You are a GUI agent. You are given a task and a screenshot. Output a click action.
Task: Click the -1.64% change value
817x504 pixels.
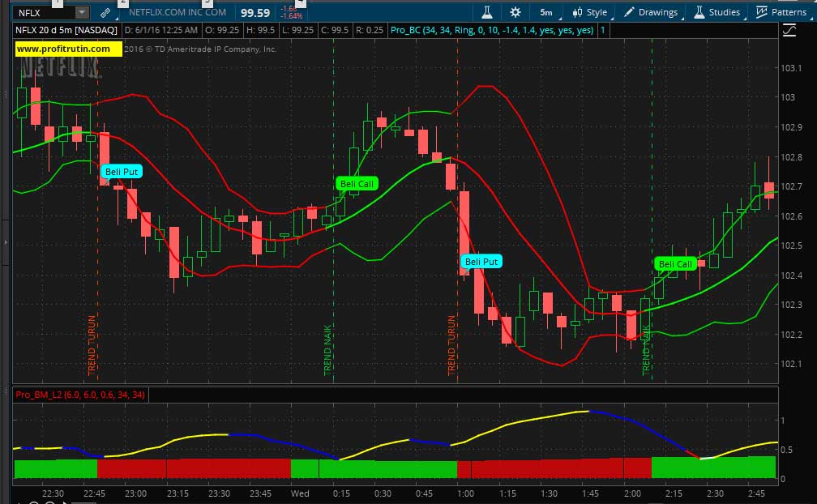[x=291, y=16]
